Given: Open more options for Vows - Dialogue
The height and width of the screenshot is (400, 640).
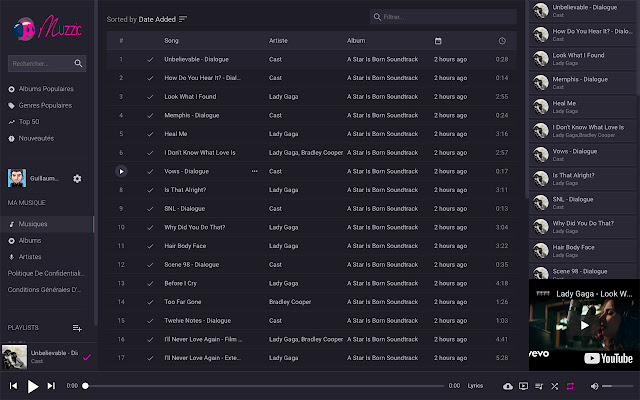Looking at the screenshot, I should click(x=254, y=171).
